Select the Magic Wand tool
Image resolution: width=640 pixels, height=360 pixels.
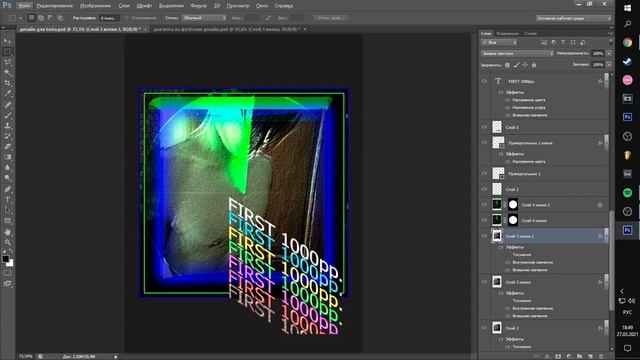(x=7, y=73)
